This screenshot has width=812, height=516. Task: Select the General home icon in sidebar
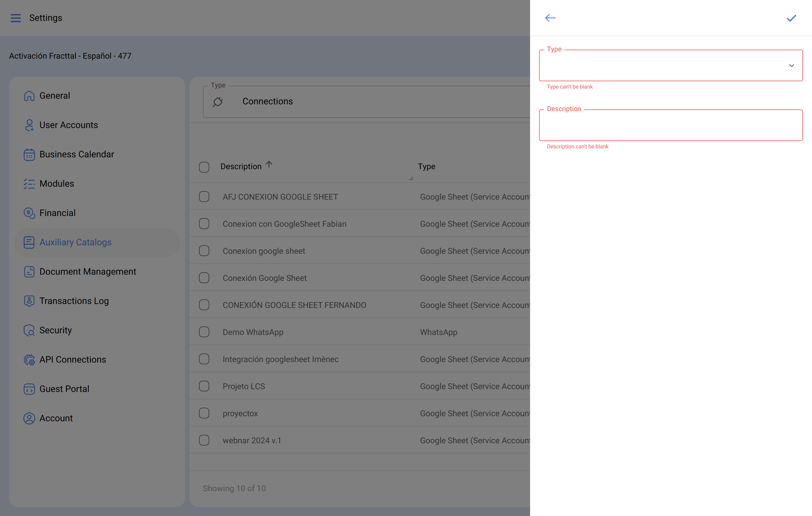[x=29, y=95]
